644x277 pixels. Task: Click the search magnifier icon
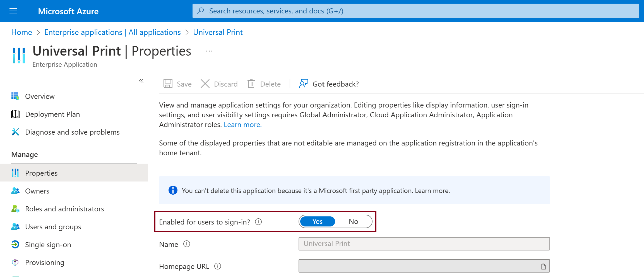click(x=200, y=11)
